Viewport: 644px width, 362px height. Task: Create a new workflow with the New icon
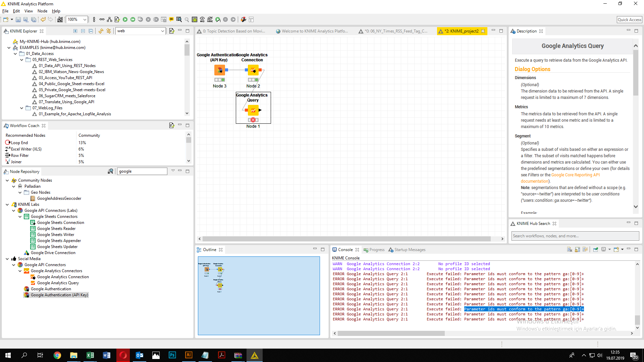click(6, 19)
